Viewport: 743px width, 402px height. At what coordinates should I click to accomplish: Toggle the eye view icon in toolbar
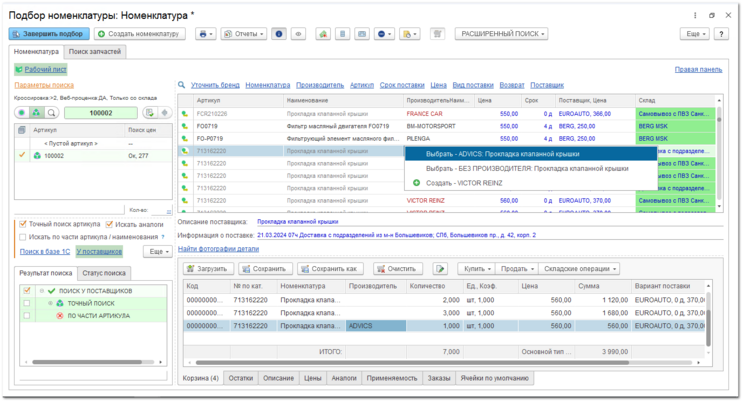tap(298, 34)
